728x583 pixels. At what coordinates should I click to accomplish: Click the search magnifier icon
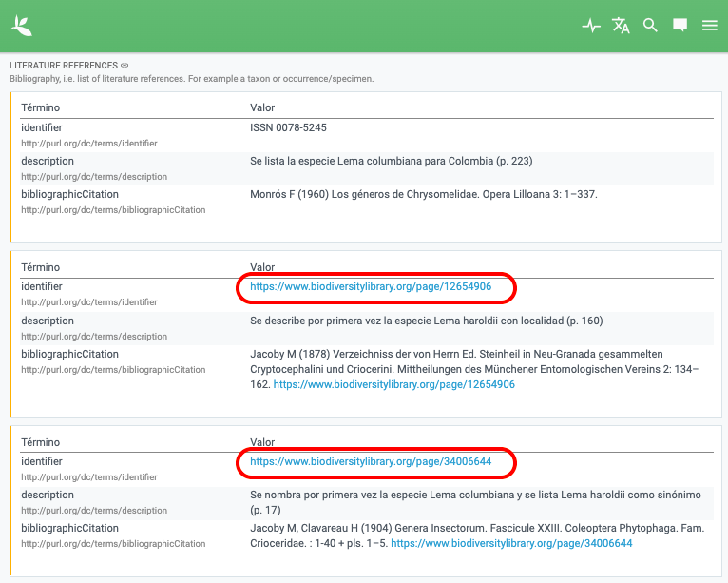[x=650, y=25]
